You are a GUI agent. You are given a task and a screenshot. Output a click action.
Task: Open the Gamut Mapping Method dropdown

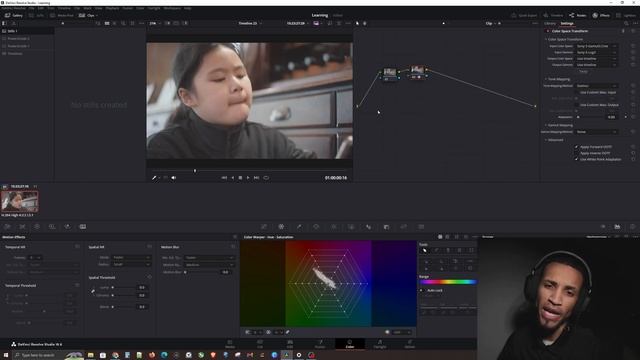tap(596, 132)
